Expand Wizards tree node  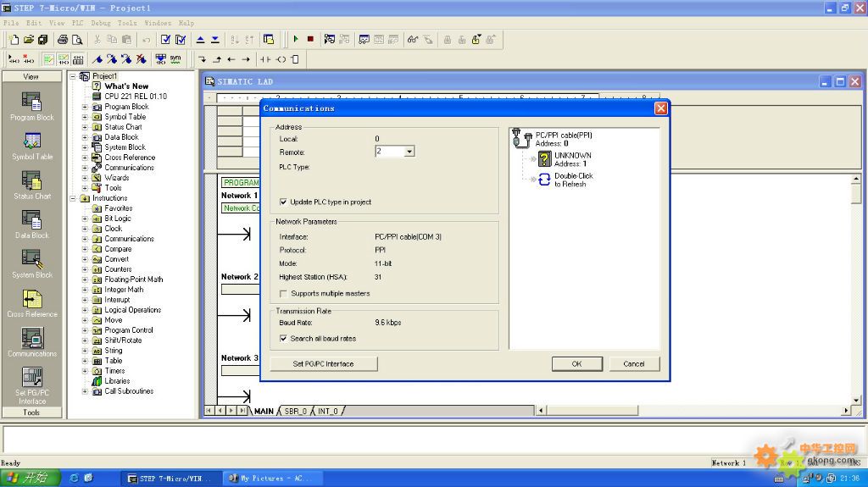[x=85, y=178]
